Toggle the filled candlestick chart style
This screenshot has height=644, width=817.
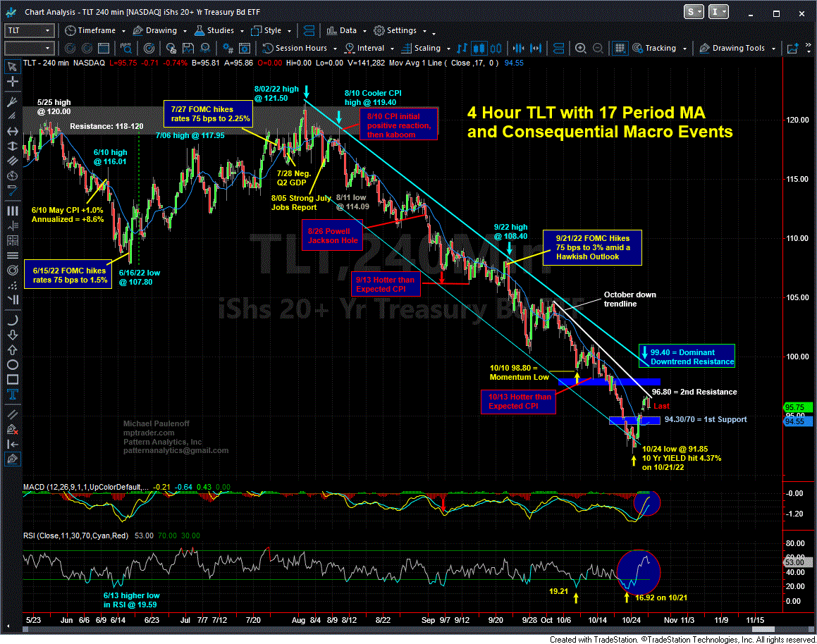click(x=479, y=49)
